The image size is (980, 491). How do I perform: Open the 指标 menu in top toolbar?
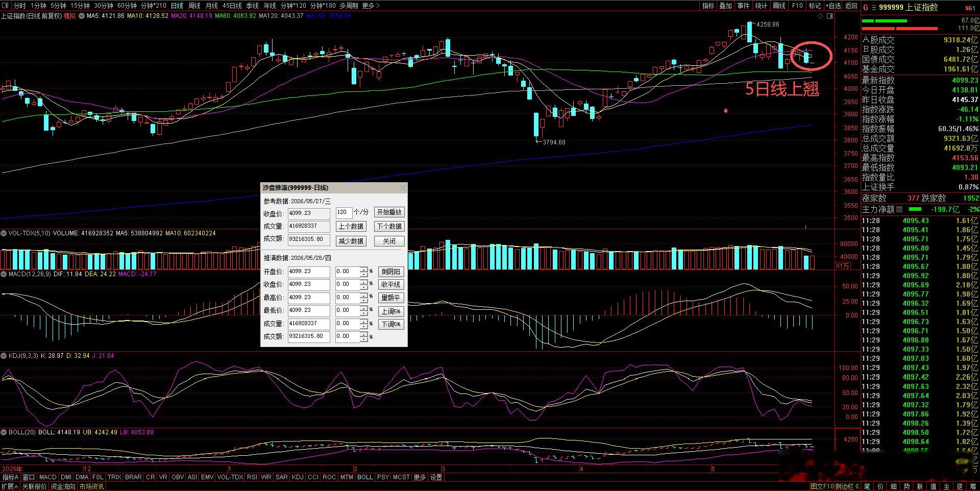[x=708, y=6]
